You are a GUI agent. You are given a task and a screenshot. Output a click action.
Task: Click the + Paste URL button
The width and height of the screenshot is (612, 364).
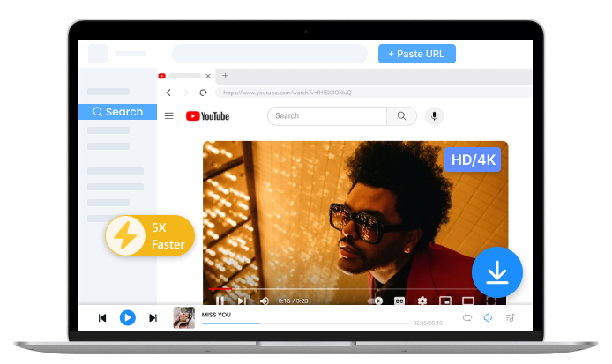pyautogui.click(x=417, y=54)
